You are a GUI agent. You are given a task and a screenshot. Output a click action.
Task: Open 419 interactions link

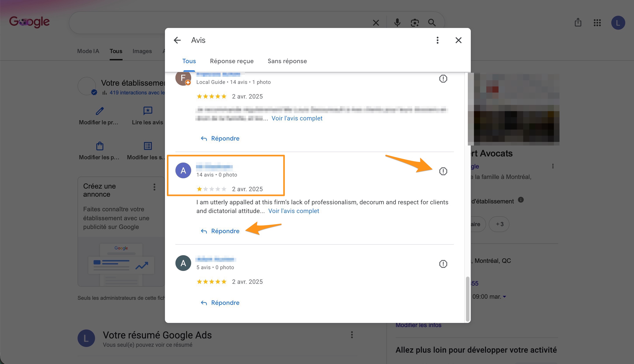[x=137, y=93]
